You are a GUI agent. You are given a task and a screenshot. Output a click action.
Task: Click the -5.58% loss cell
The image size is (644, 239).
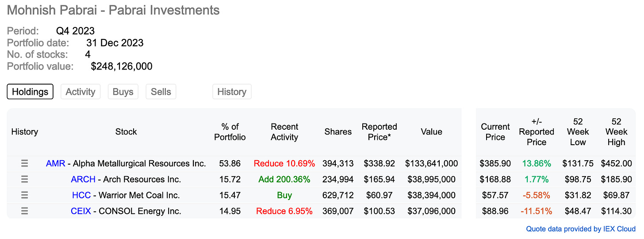pyautogui.click(x=537, y=196)
